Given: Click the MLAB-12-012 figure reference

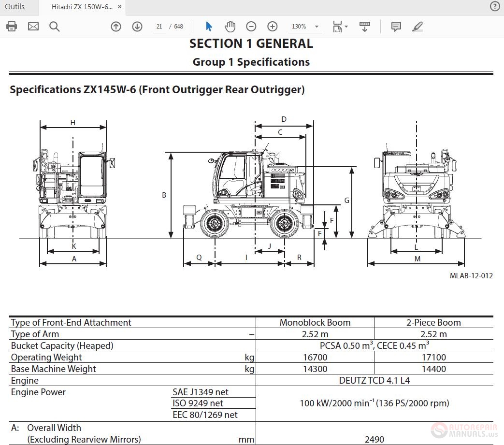Looking at the screenshot, I should 471,276.
